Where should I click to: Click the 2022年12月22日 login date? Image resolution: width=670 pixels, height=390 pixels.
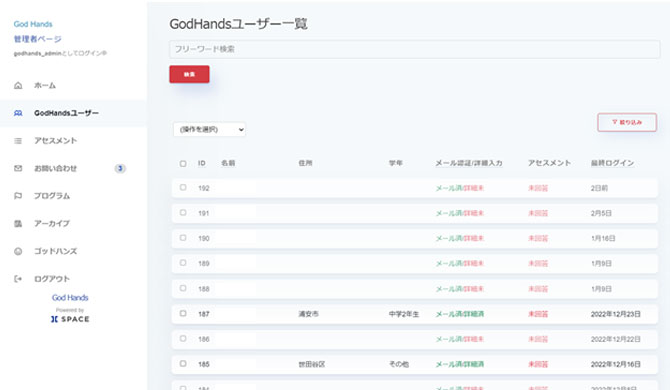(x=616, y=339)
